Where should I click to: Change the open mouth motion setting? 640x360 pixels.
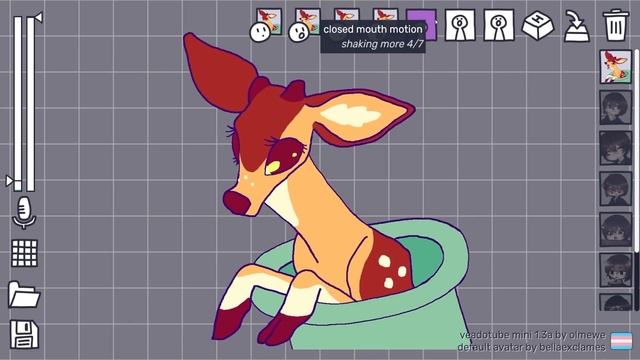(460, 25)
